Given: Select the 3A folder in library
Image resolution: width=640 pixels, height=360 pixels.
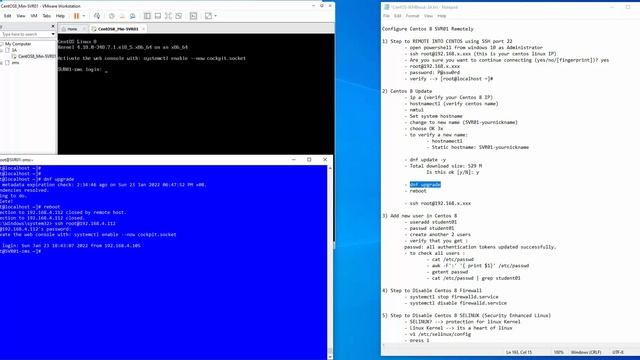Looking at the screenshot, I should [x=14, y=50].
